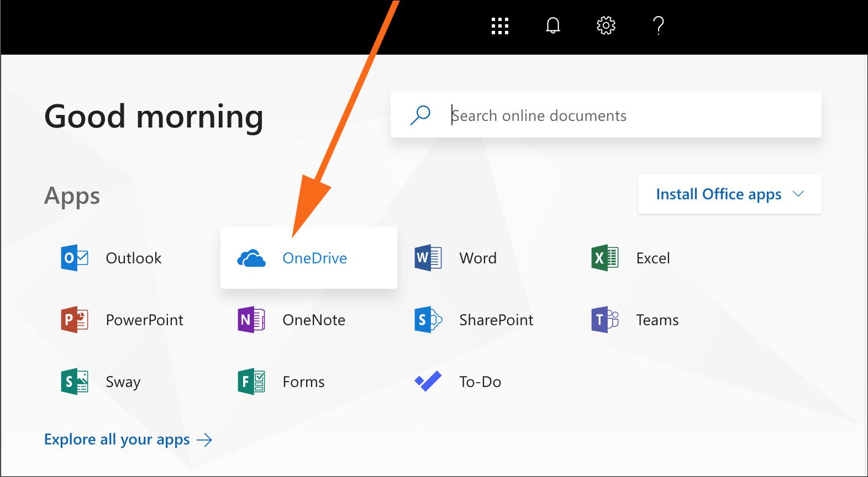This screenshot has height=477, width=868.
Task: Open the To-Do app icon
Action: point(428,381)
